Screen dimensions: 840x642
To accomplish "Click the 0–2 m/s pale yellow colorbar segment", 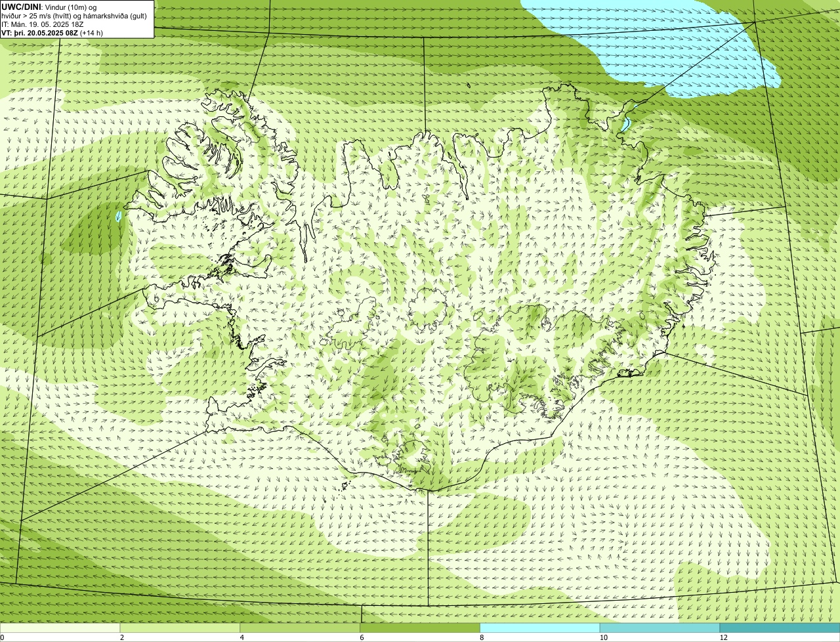I will point(60,628).
